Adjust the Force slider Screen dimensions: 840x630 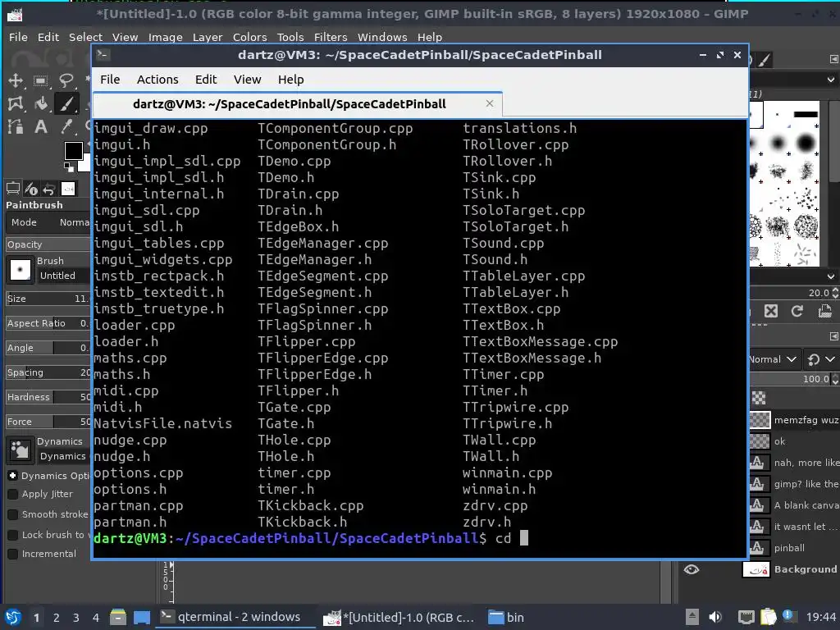48,422
